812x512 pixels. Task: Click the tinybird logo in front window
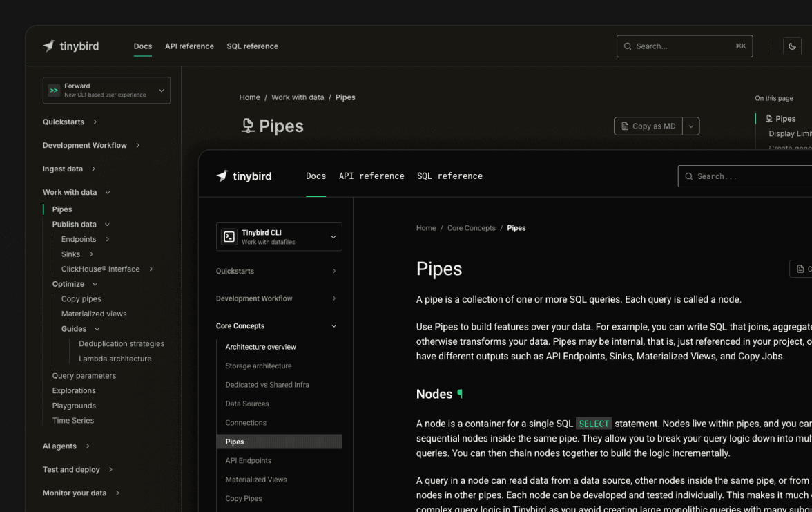244,176
